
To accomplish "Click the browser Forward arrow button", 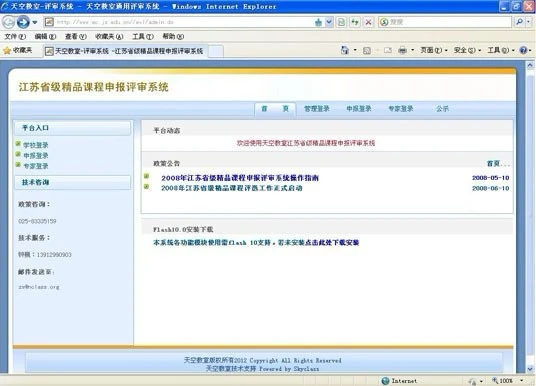I will click(x=23, y=22).
